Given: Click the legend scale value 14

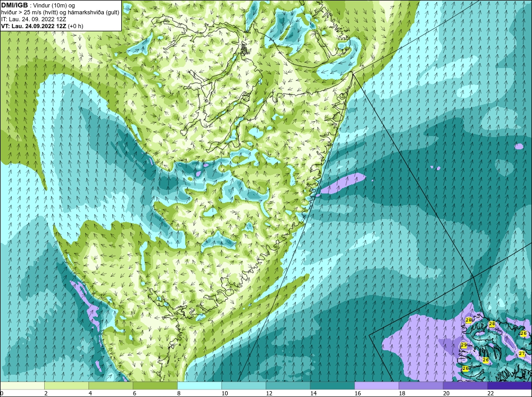Looking at the screenshot, I should [x=313, y=393].
